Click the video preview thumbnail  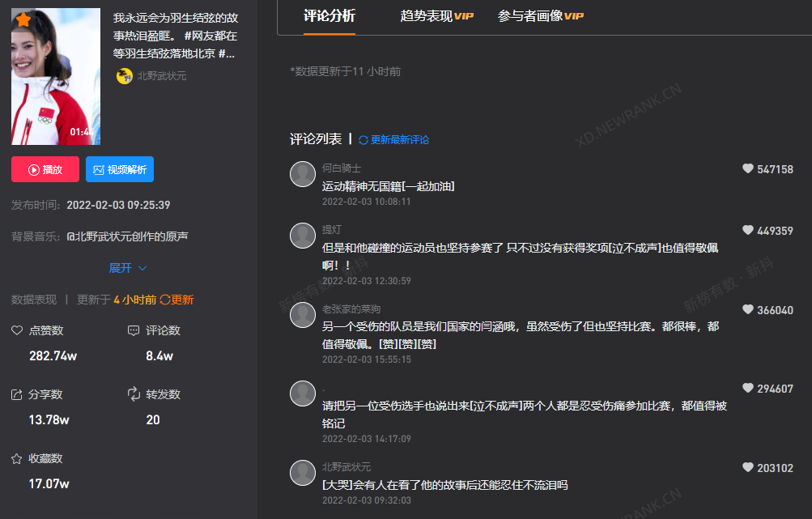pyautogui.click(x=55, y=74)
